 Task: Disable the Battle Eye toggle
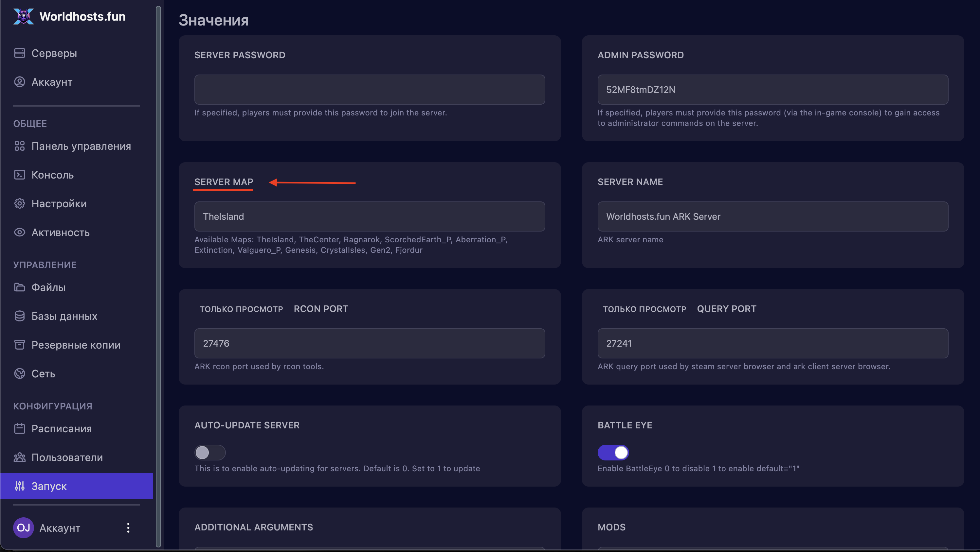coord(613,452)
